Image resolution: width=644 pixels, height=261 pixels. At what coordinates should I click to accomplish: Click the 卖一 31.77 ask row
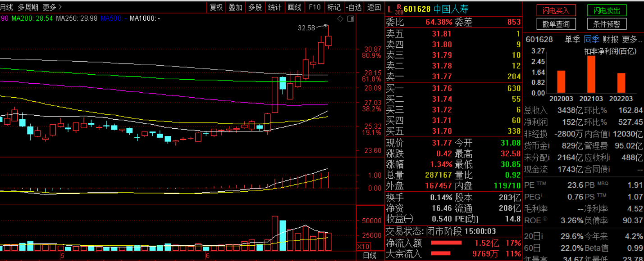coord(453,76)
